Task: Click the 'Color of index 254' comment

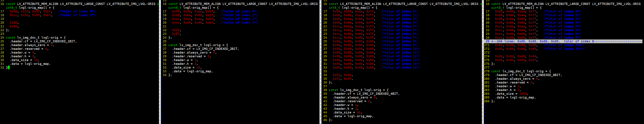Action: [x=564, y=45]
